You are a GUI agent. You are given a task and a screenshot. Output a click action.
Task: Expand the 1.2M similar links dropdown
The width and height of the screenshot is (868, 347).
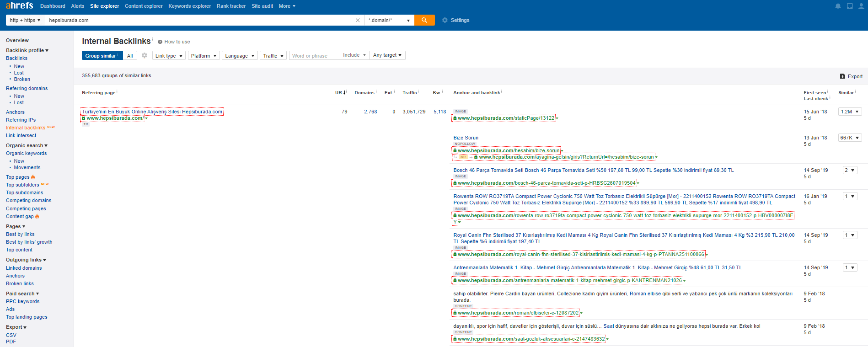pyautogui.click(x=850, y=112)
